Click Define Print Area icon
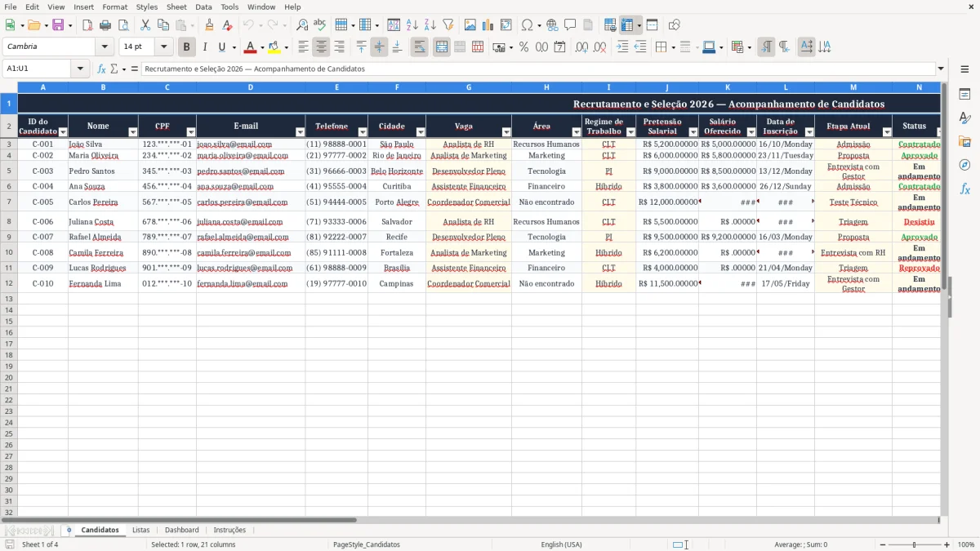This screenshot has height=551, width=980. click(610, 25)
